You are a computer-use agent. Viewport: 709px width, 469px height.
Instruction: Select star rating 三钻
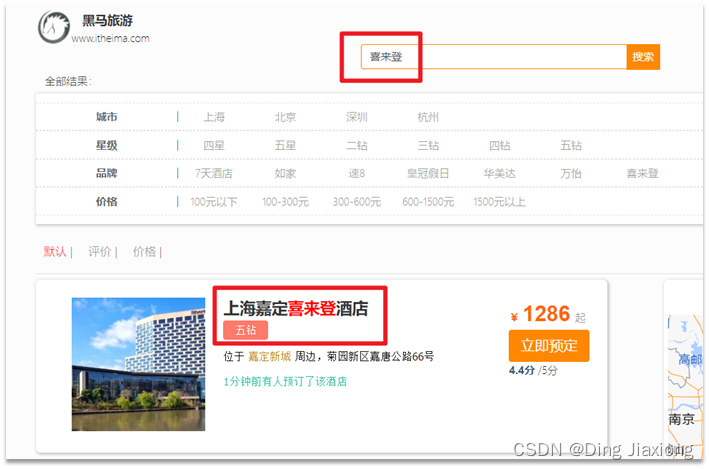click(x=428, y=145)
